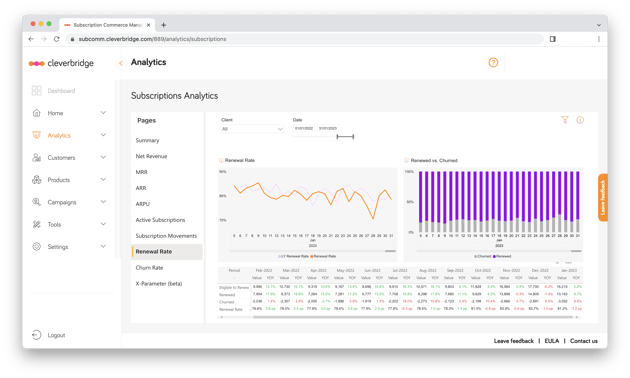The image size is (630, 378).
Task: Click the Analytics chart icon in sidebar
Action: tap(37, 135)
